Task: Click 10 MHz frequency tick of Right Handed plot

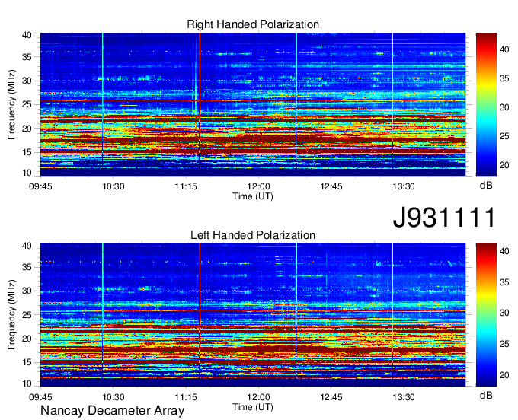Action: tap(27, 173)
